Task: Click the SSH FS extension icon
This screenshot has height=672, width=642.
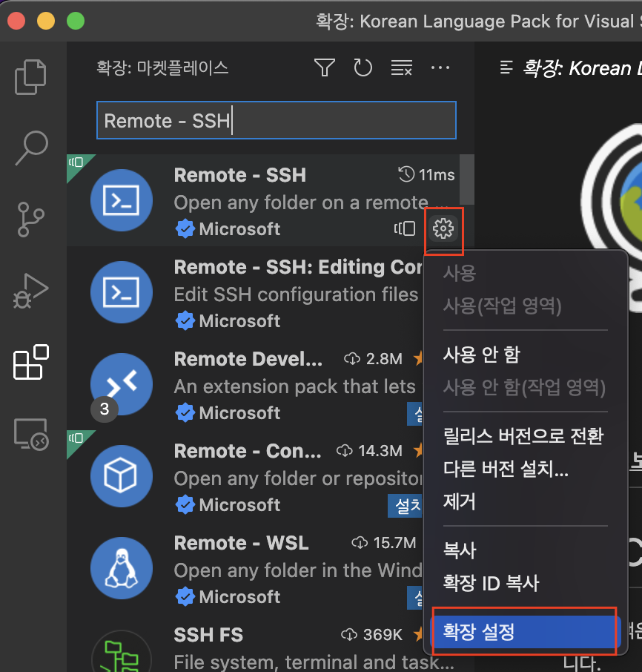Action: pos(121,651)
